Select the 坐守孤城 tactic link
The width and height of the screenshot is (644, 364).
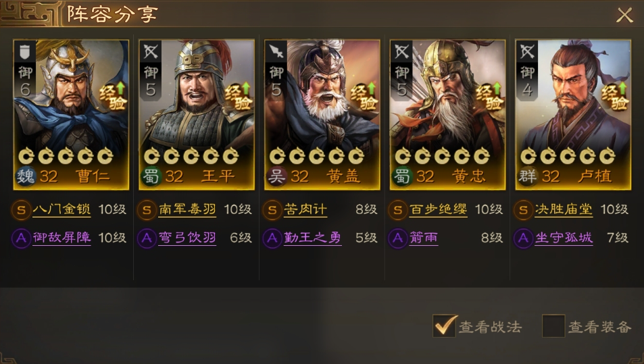click(564, 238)
